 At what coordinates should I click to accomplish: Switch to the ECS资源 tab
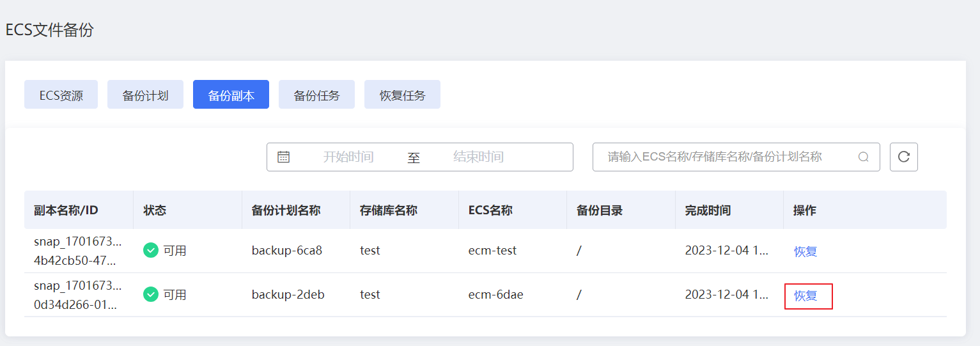click(61, 95)
